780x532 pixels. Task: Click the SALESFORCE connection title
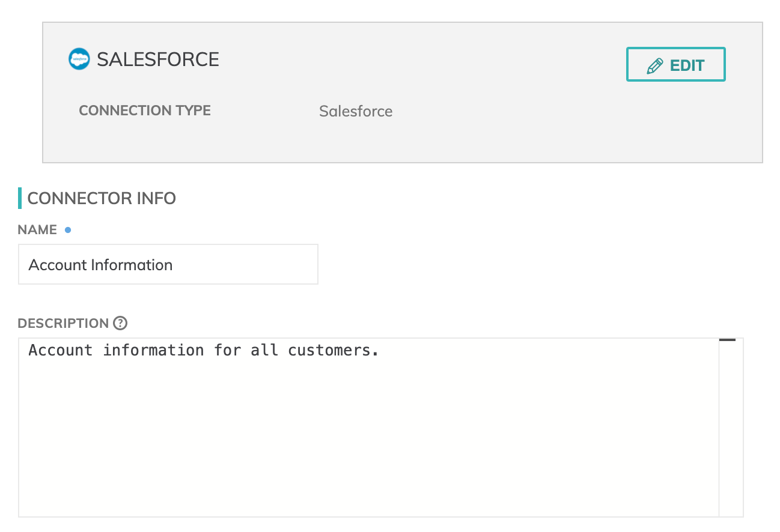158,59
